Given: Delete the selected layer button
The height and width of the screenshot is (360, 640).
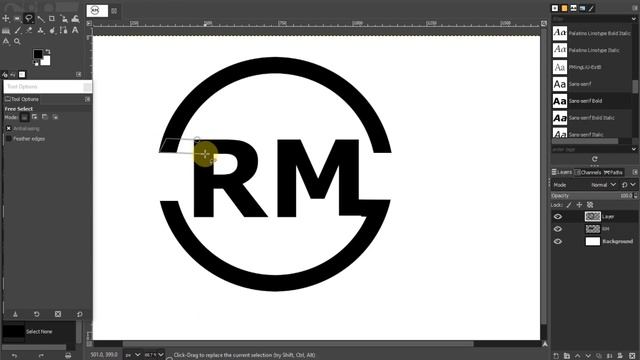Looking at the screenshot, I should pos(632,356).
